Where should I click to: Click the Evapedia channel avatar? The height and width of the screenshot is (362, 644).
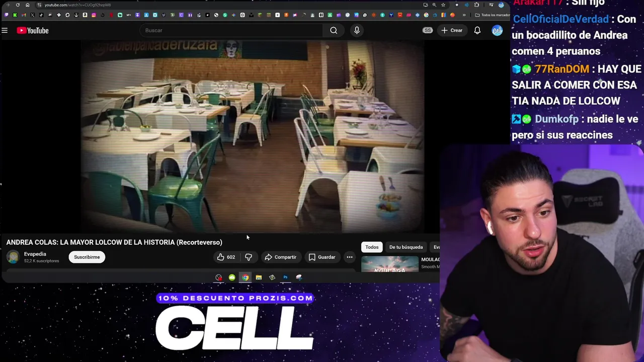coord(13,257)
